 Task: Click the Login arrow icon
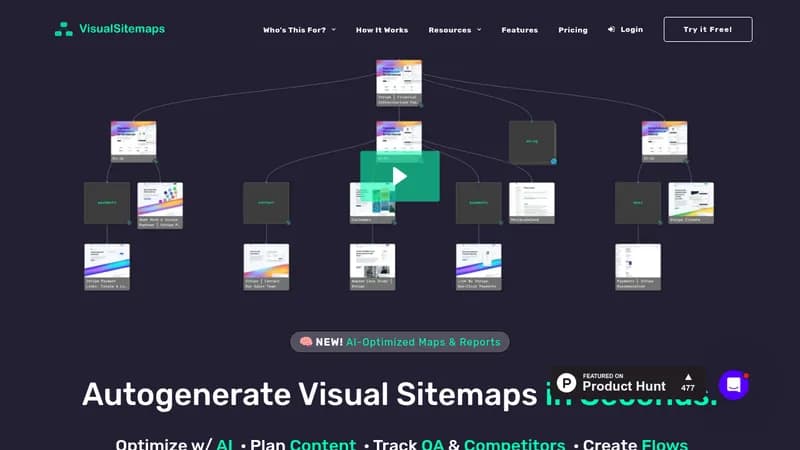[x=611, y=30]
